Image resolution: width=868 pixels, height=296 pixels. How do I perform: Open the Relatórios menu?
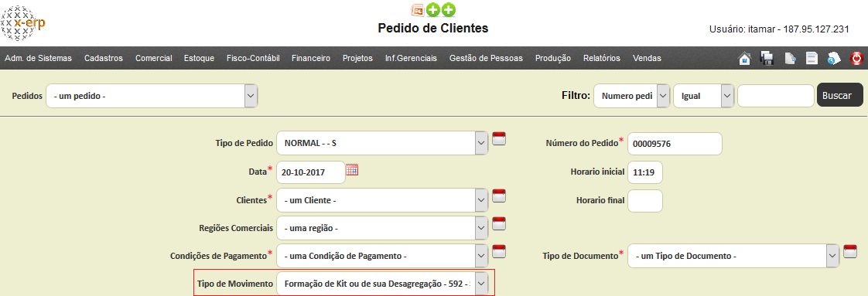click(x=602, y=58)
